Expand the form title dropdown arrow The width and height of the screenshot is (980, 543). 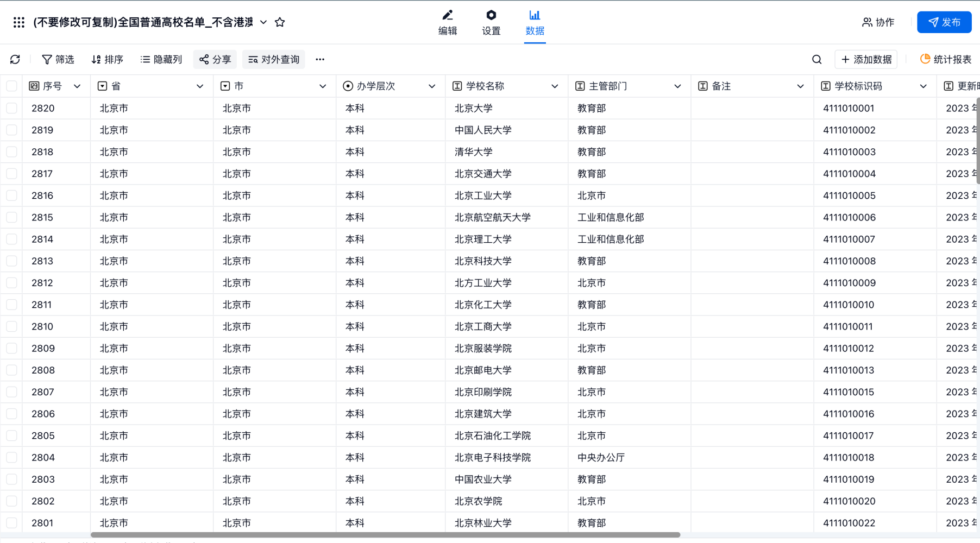pyautogui.click(x=263, y=22)
